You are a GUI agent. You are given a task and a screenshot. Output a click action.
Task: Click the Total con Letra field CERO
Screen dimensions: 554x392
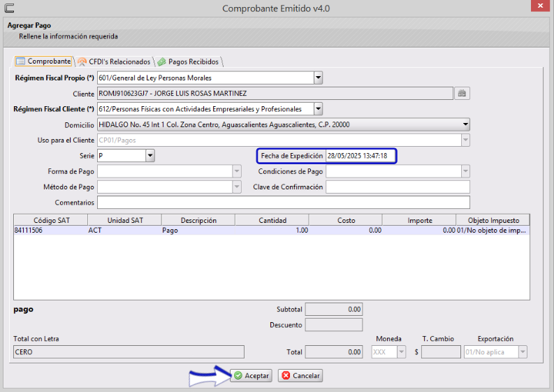tap(129, 352)
